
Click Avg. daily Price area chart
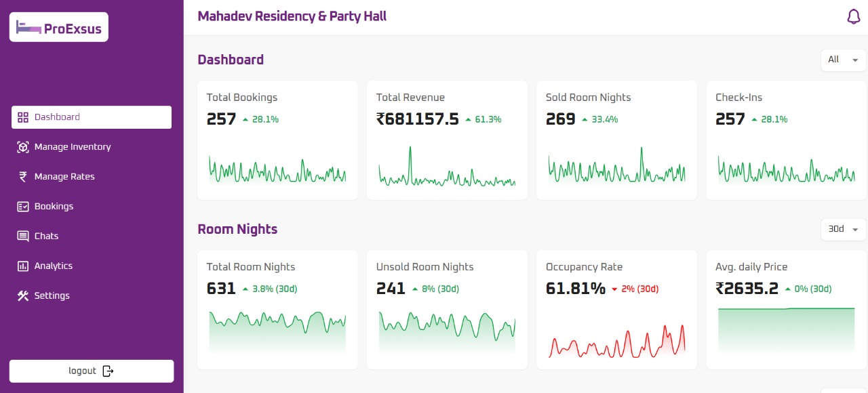click(x=786, y=331)
